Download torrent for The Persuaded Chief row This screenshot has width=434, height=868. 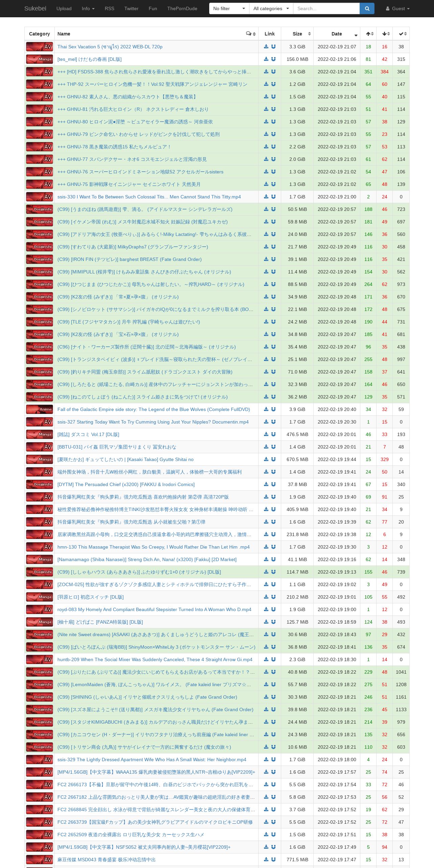266,484
